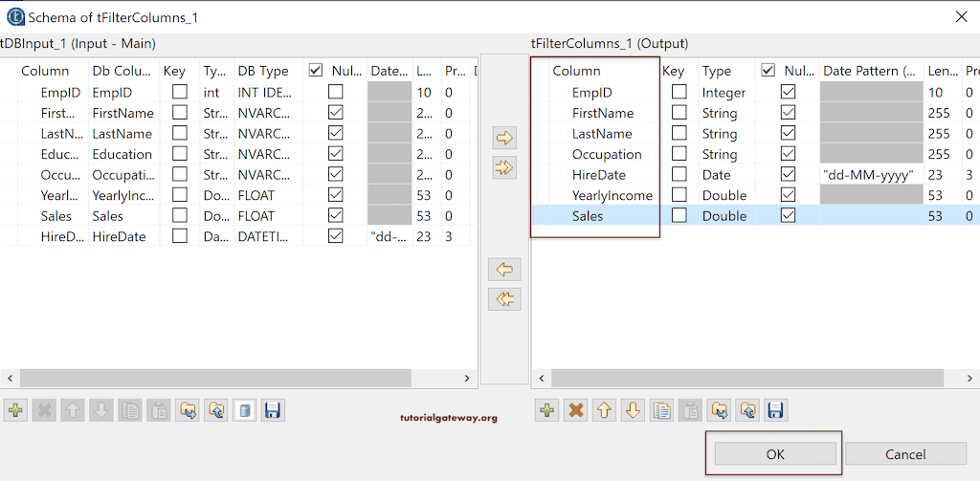980x481 pixels.
Task: Click the left arrow of the input table scrollbar
Action: tap(10, 378)
